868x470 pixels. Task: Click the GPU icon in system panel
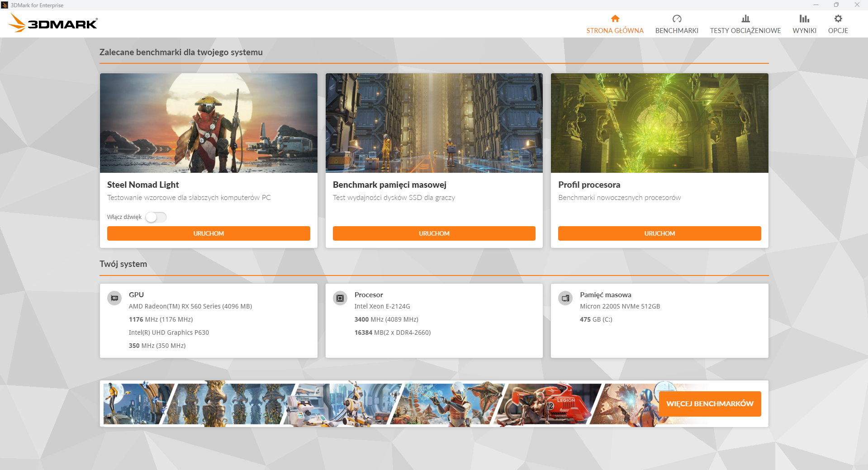pos(114,298)
